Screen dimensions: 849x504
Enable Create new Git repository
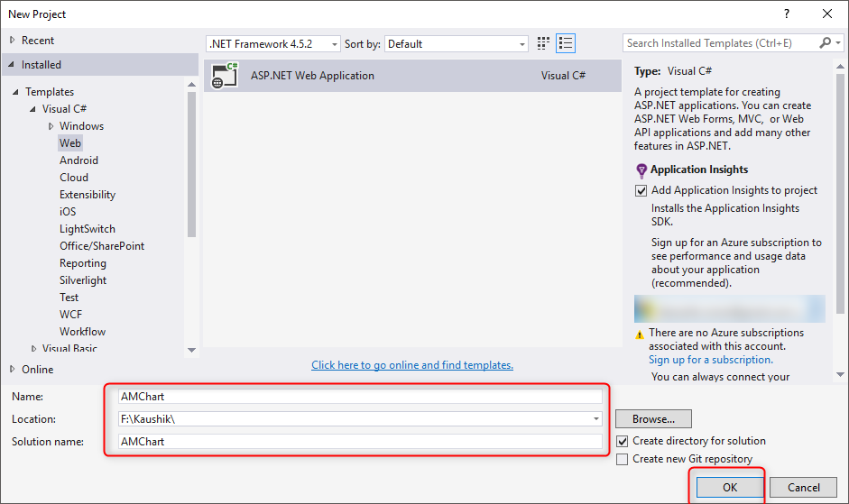[623, 459]
